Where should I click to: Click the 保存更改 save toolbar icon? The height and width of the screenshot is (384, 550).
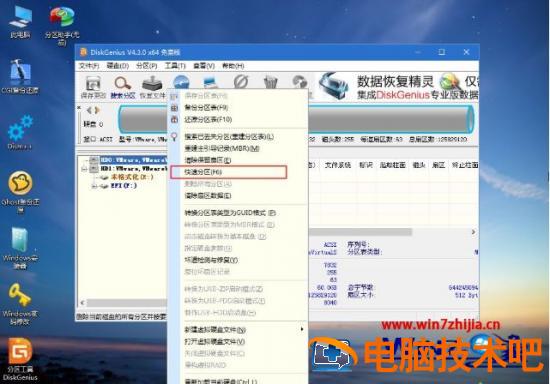93,87
